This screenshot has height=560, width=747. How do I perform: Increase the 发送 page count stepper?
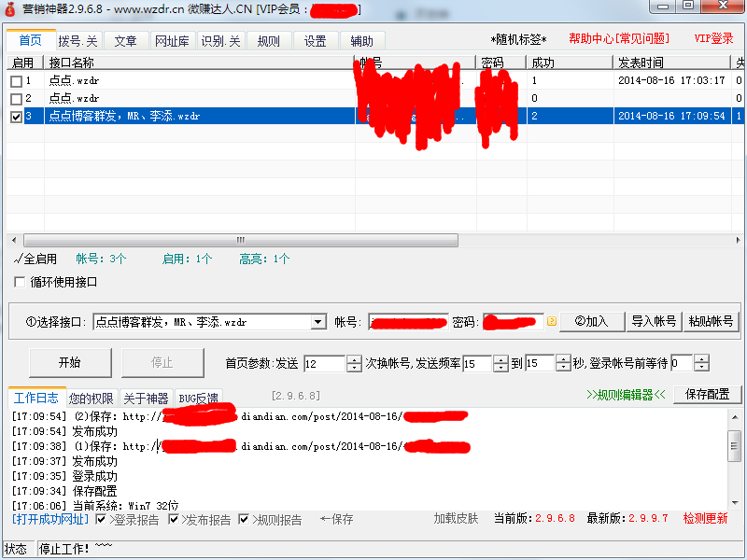pyautogui.click(x=355, y=359)
